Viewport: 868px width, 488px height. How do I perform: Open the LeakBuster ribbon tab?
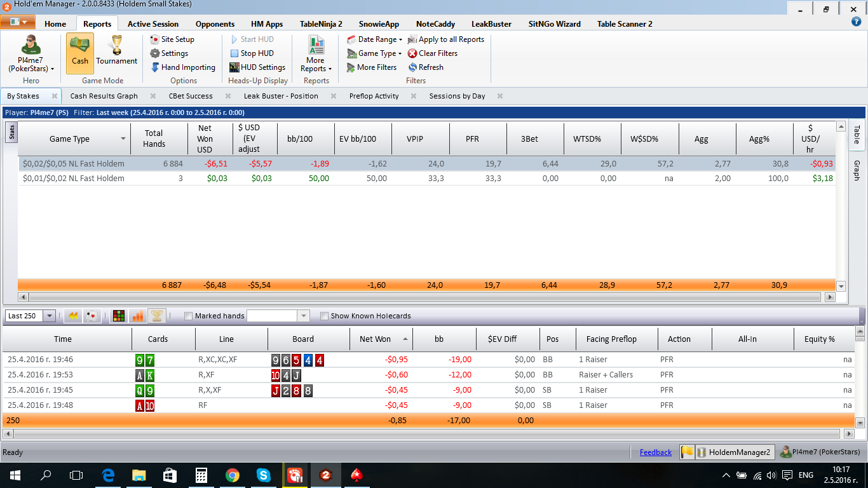click(491, 24)
